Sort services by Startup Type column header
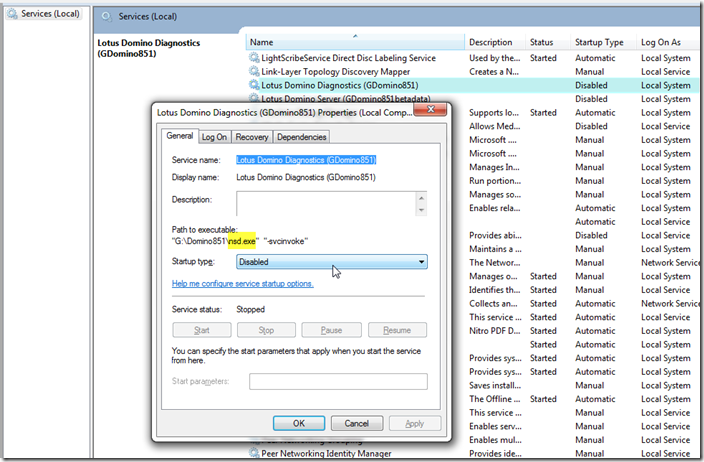The height and width of the screenshot is (462, 704). coord(603,42)
